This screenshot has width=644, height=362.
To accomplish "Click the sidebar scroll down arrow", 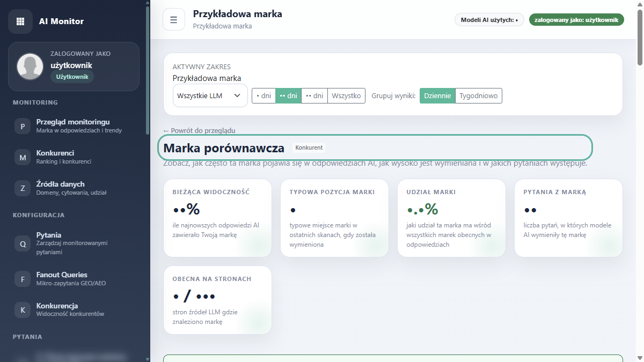I will point(148,358).
